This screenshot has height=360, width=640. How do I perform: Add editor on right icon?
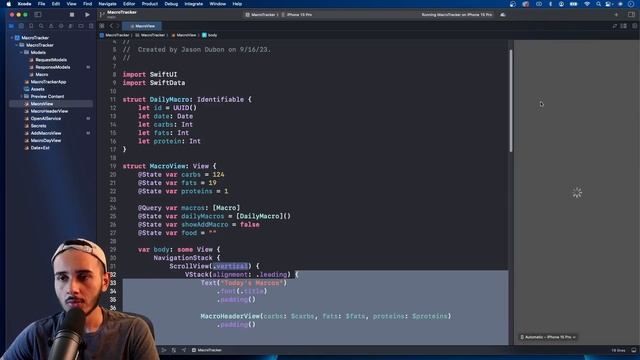tap(634, 26)
